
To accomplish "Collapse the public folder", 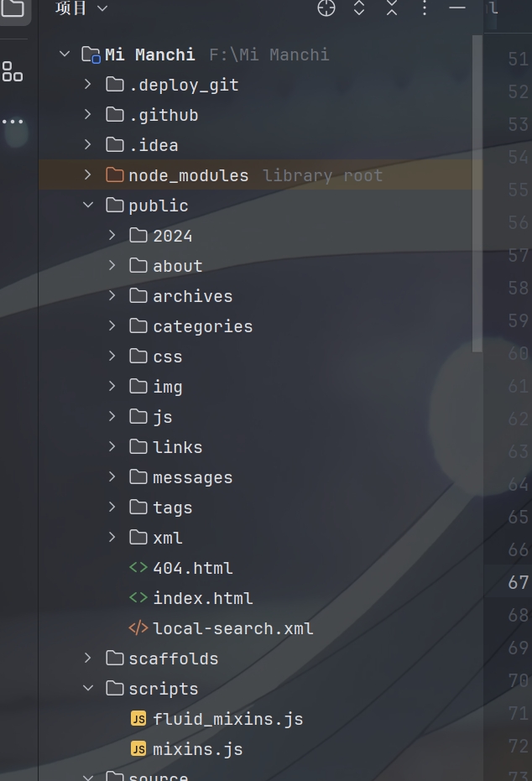I will (x=88, y=206).
